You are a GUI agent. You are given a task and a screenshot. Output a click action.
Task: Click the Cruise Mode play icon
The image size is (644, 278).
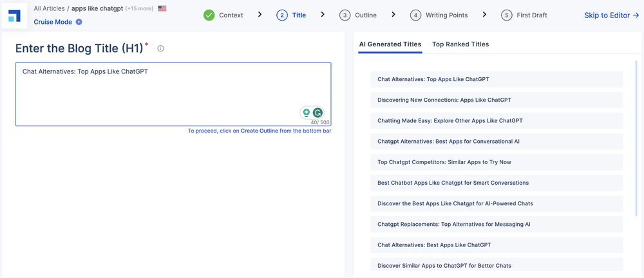[x=79, y=22]
